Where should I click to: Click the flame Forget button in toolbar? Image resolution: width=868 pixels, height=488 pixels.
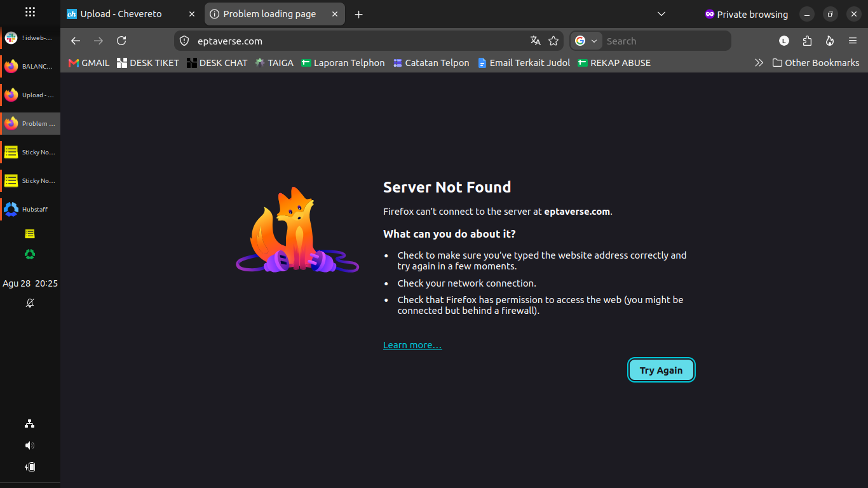(830, 41)
